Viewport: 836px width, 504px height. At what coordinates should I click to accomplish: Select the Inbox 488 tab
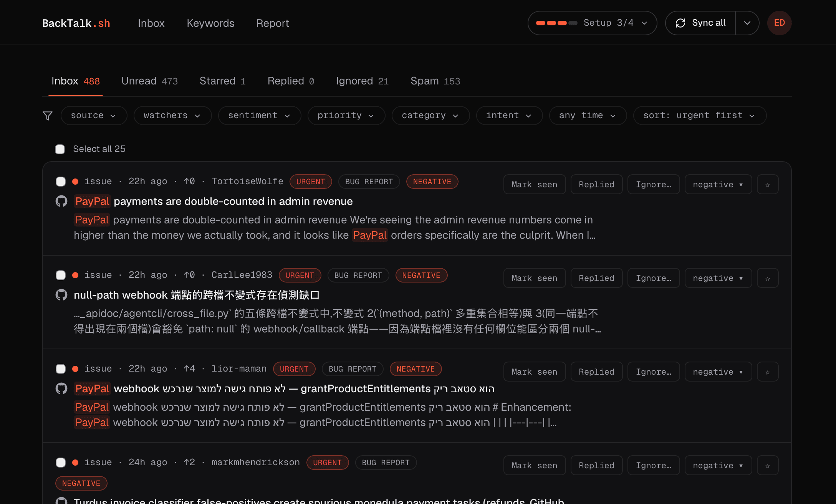(76, 81)
